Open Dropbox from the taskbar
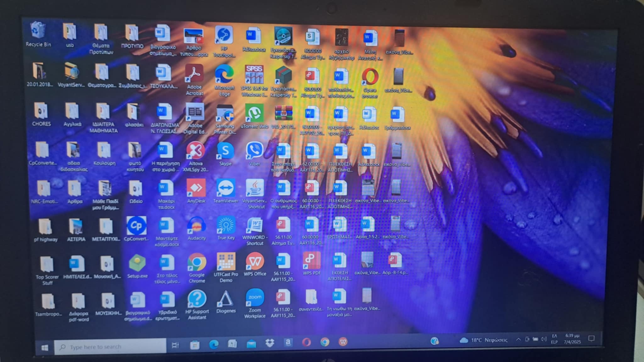 tap(270, 343)
